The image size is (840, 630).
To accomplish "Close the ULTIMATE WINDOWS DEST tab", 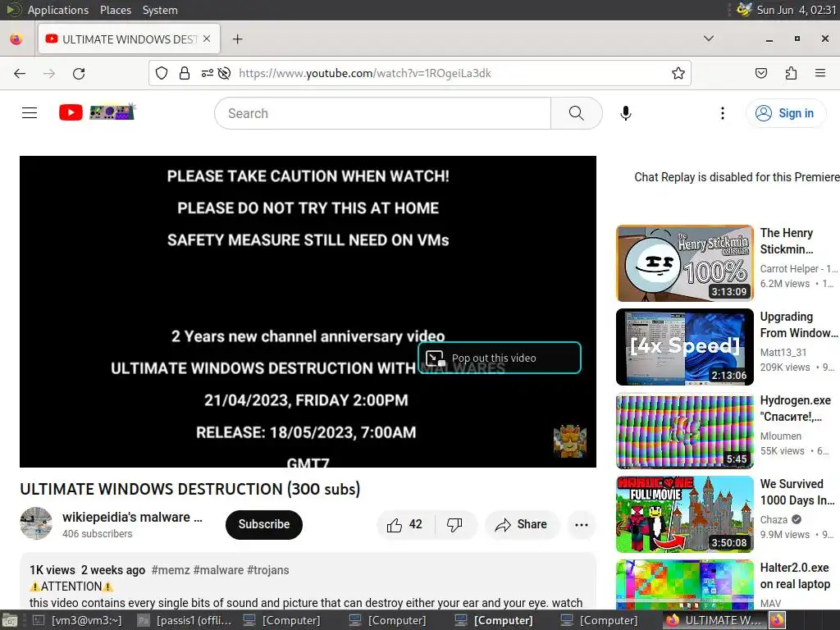I will coord(207,39).
